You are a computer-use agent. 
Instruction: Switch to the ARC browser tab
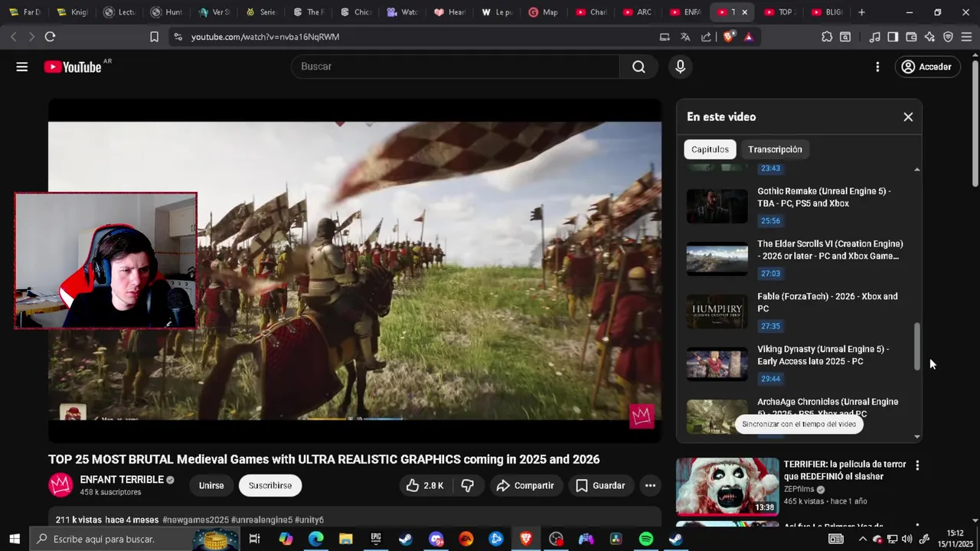(x=638, y=12)
